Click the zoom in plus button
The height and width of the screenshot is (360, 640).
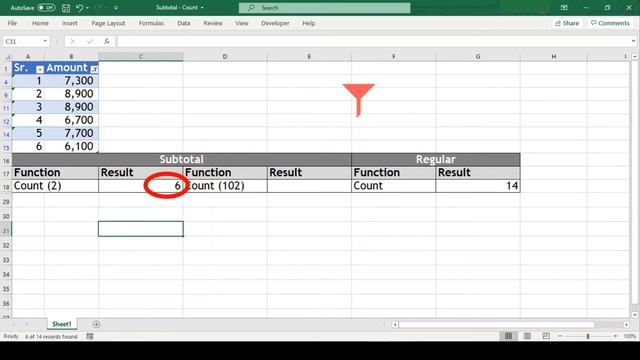click(x=615, y=336)
